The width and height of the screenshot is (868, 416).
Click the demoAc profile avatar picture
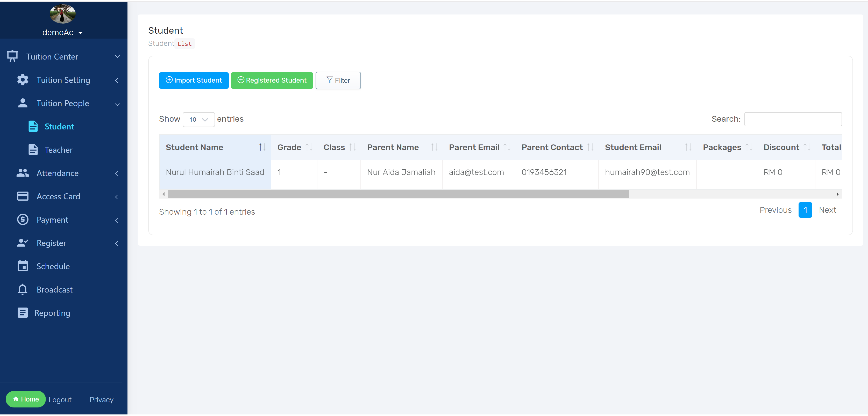click(63, 14)
